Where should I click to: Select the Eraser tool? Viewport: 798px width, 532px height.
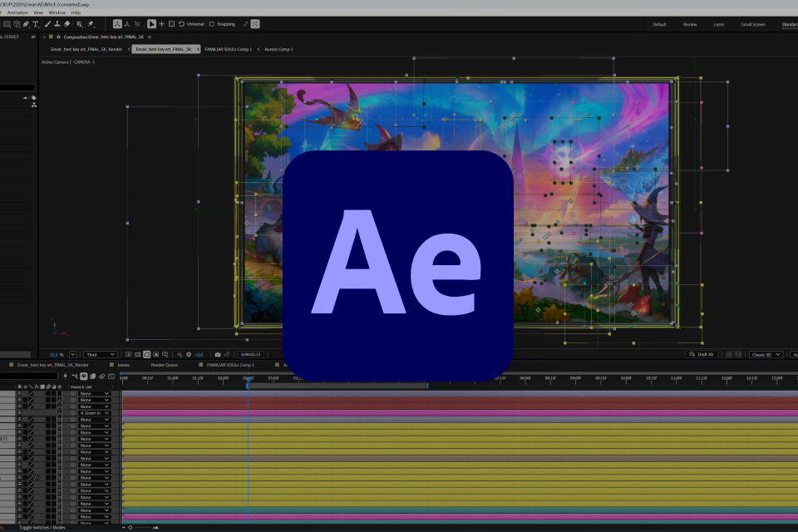pos(66,24)
